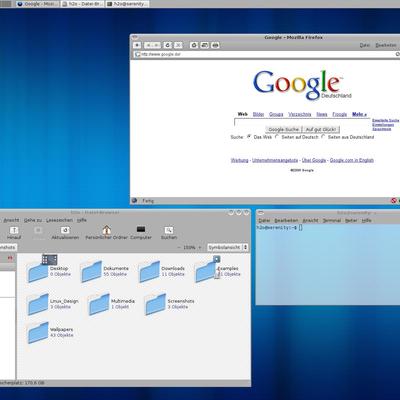Click the Unternehmensangebote link
This screenshot has height=400, width=400.
point(275,160)
